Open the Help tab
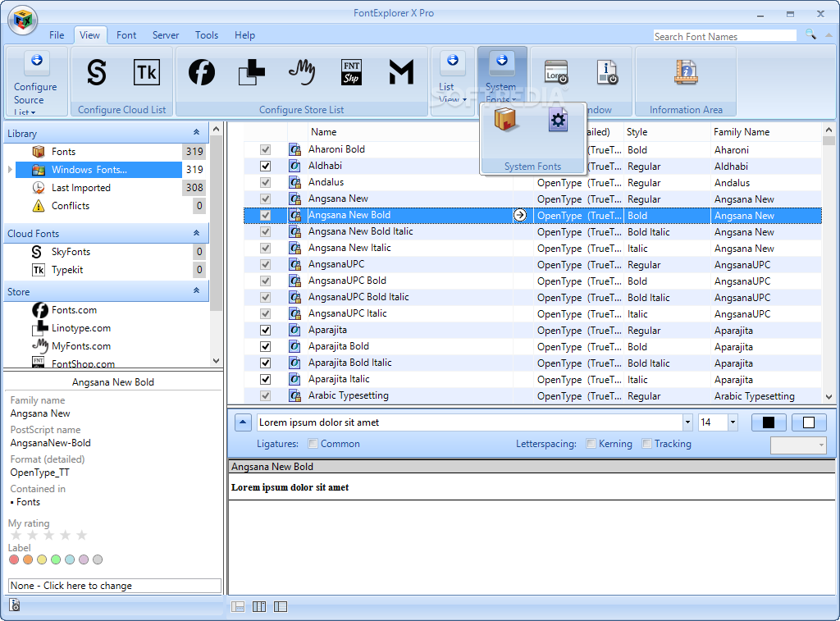Screen dimensions: 840x621 tap(244, 35)
